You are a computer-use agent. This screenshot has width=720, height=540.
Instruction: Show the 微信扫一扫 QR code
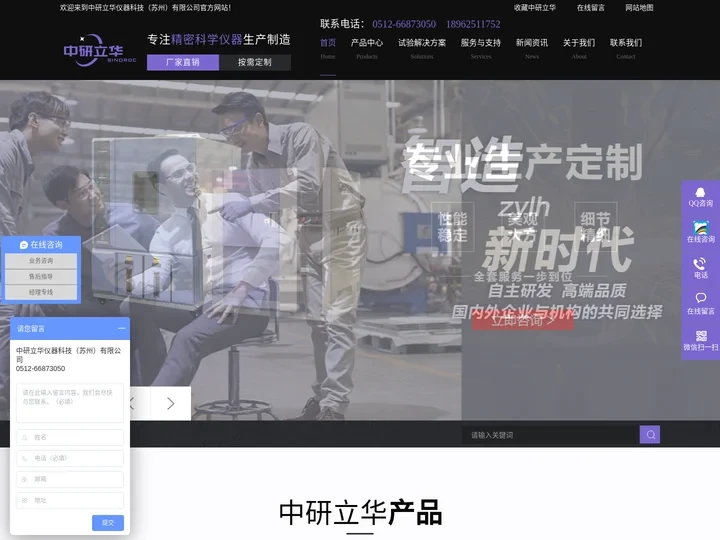[700, 340]
